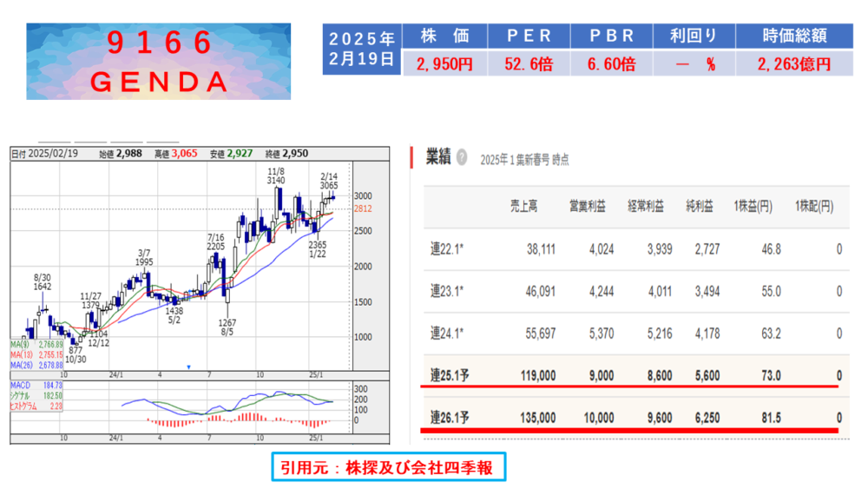Select the 連22.1* row label
Image resolution: width=868 pixels, height=489 pixels.
tap(447, 249)
